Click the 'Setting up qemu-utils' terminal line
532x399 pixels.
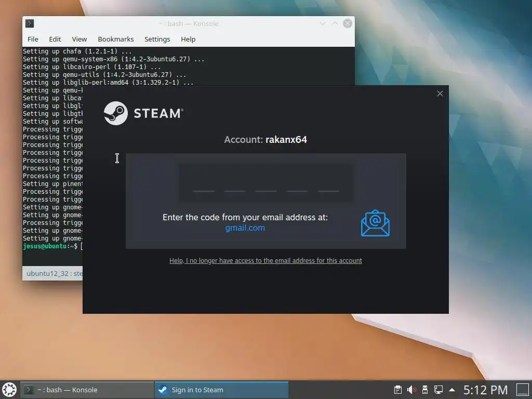104,75
